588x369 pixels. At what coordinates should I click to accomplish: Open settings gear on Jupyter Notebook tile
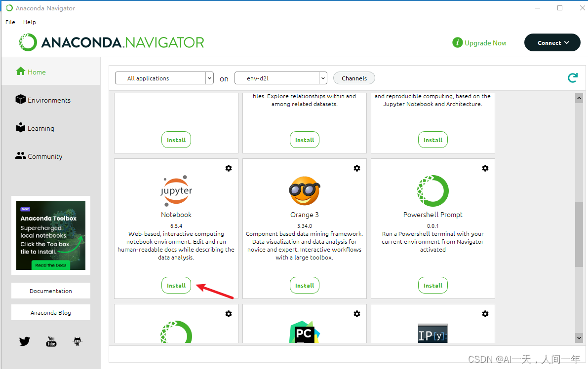[x=229, y=168]
